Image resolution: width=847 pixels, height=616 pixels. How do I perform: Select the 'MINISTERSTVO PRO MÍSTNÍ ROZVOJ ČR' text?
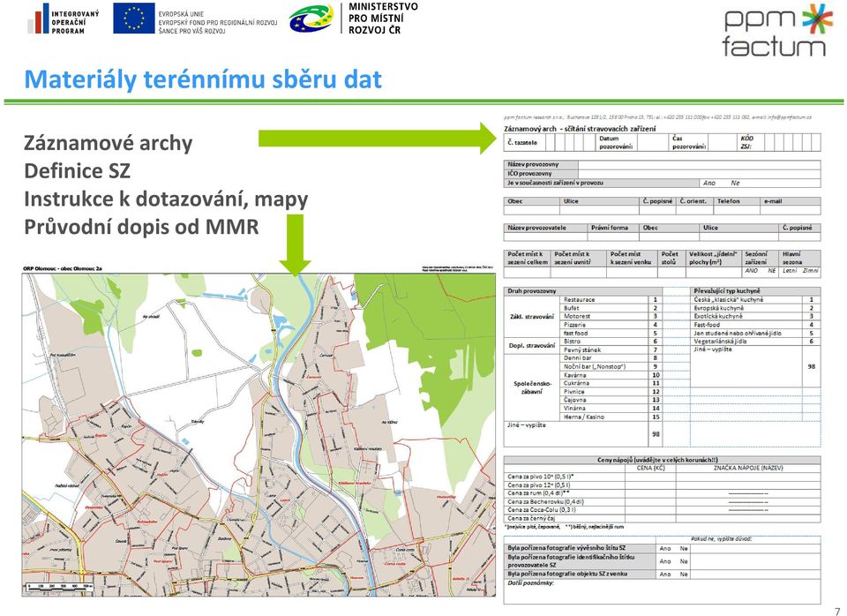383,19
